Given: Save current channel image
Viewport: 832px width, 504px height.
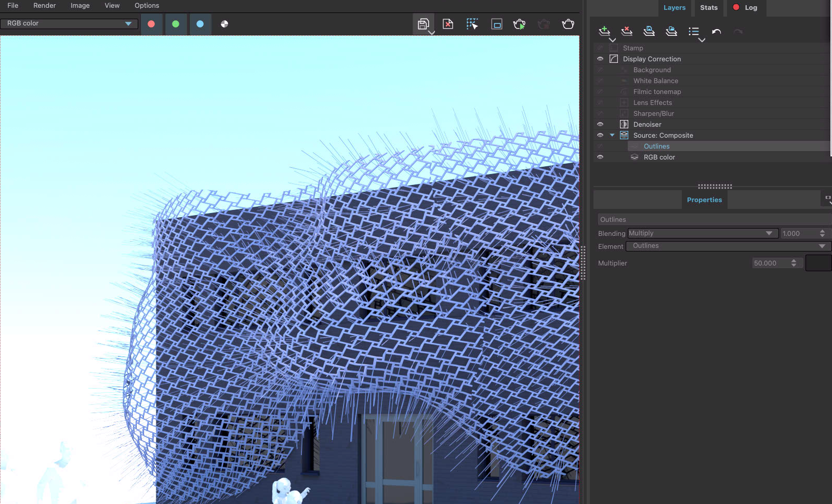Looking at the screenshot, I should pyautogui.click(x=423, y=24).
